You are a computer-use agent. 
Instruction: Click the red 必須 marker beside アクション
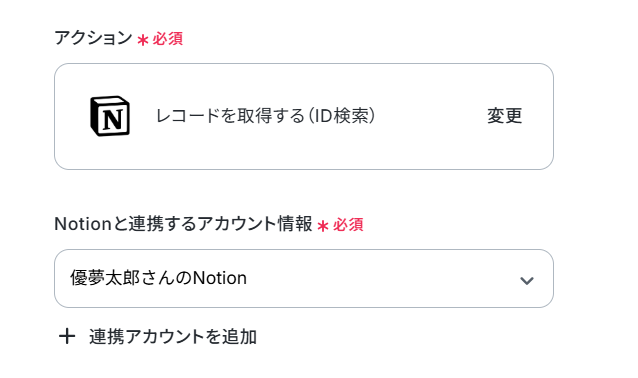pos(168,39)
